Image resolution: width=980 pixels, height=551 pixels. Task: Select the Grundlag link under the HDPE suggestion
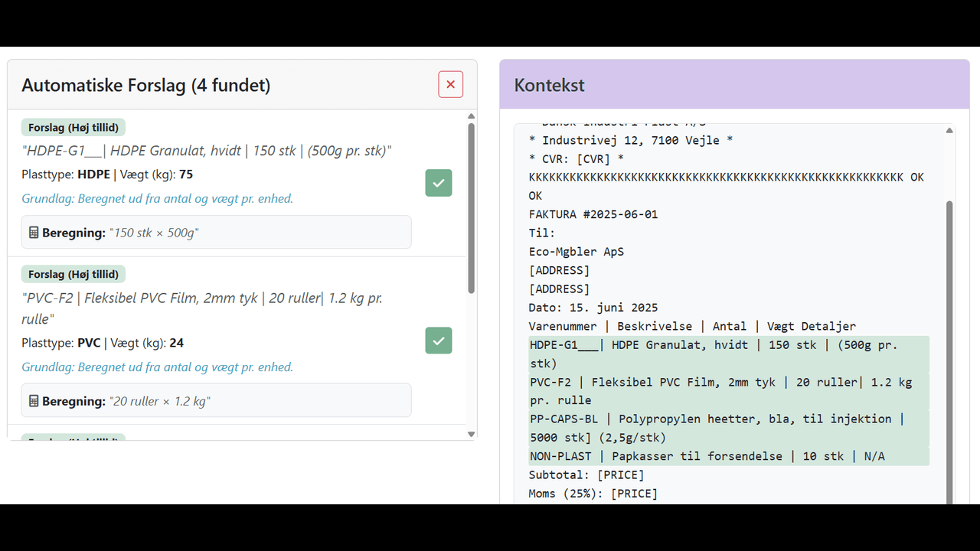pyautogui.click(x=158, y=199)
